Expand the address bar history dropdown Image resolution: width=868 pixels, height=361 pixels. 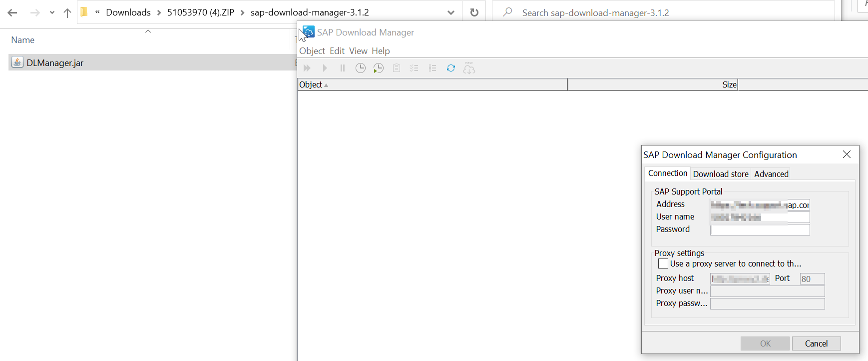tap(451, 12)
